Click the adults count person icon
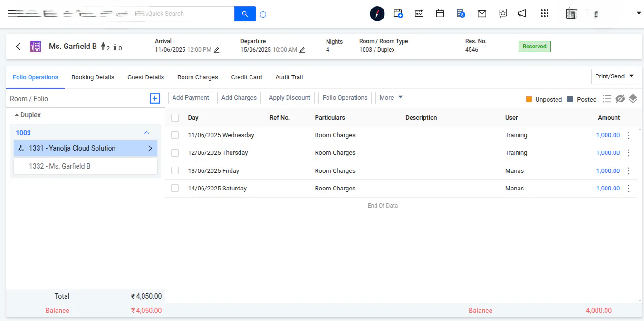 pos(103,47)
